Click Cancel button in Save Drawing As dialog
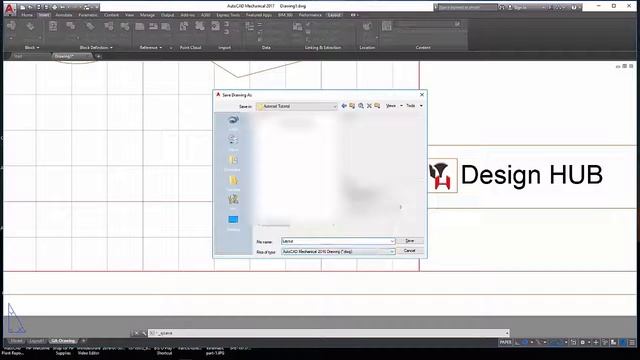The height and width of the screenshot is (360, 640). (x=410, y=251)
